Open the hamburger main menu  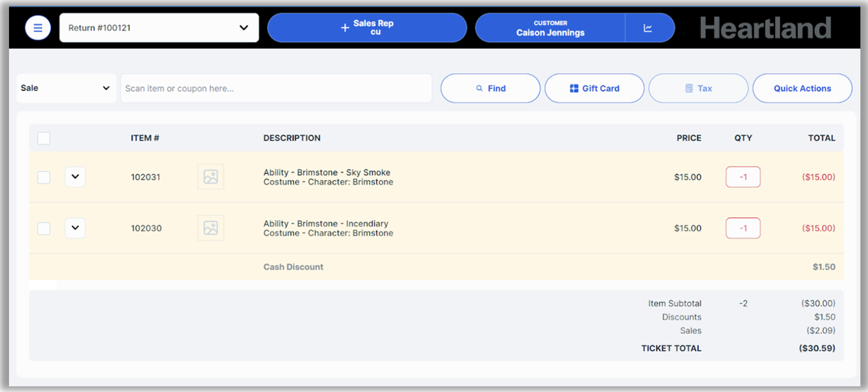(38, 28)
